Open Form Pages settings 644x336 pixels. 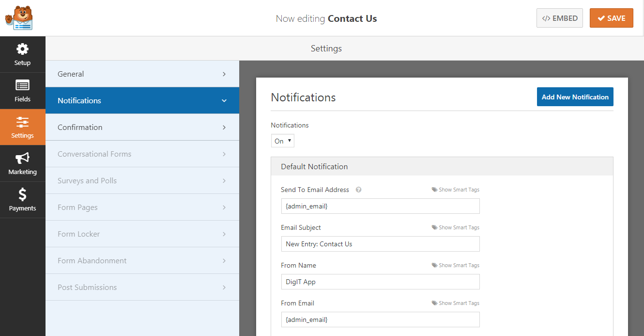coord(142,207)
